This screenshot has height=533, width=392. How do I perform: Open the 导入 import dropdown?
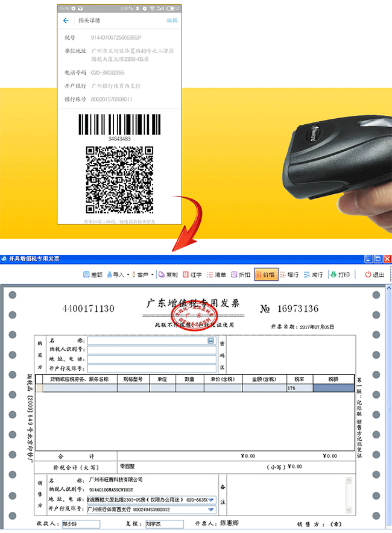tap(118, 274)
